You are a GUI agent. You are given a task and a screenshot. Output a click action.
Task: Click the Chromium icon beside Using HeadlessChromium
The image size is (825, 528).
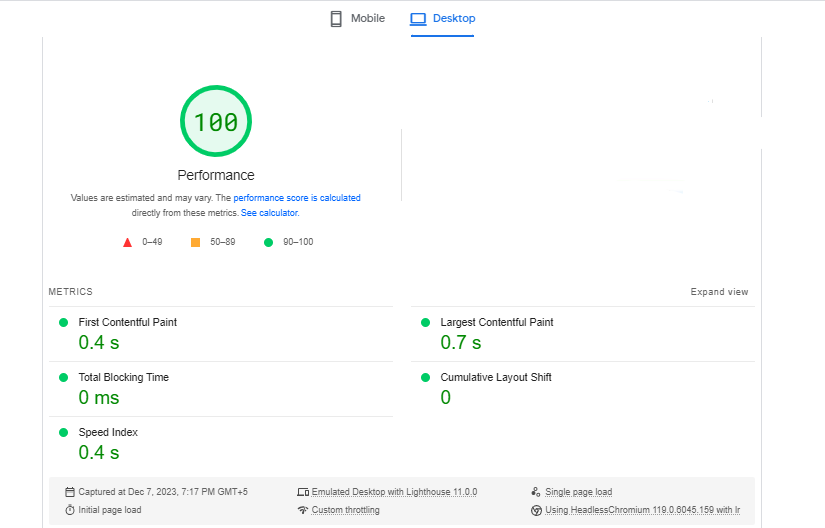pyautogui.click(x=536, y=510)
